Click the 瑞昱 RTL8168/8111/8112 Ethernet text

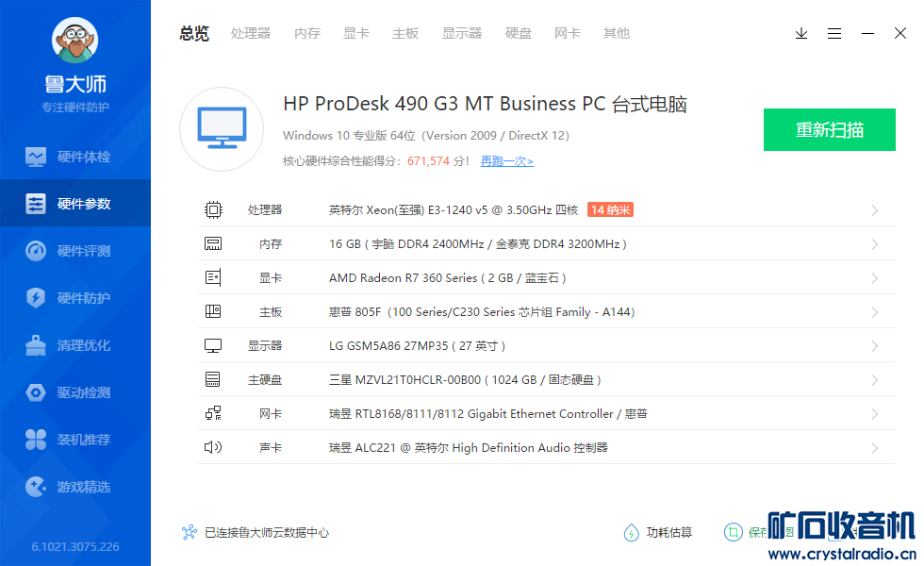[488, 414]
